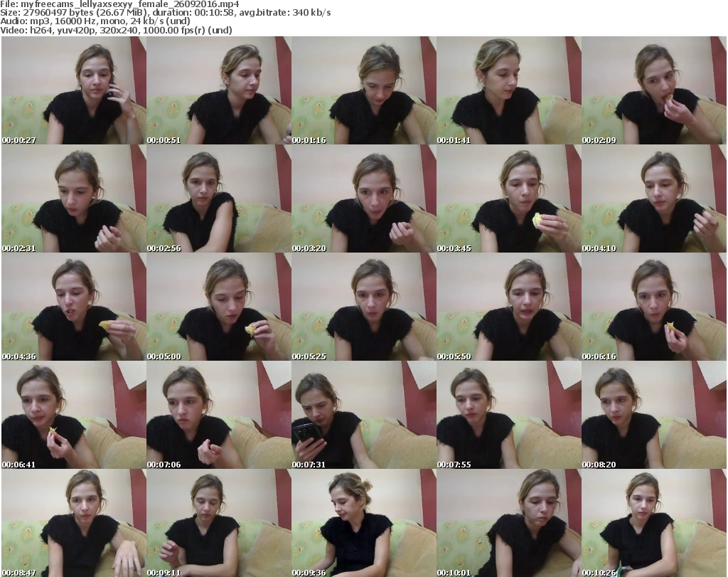Pick the 00:04:36 preview frame
This screenshot has height=577, width=728.
tap(74, 307)
